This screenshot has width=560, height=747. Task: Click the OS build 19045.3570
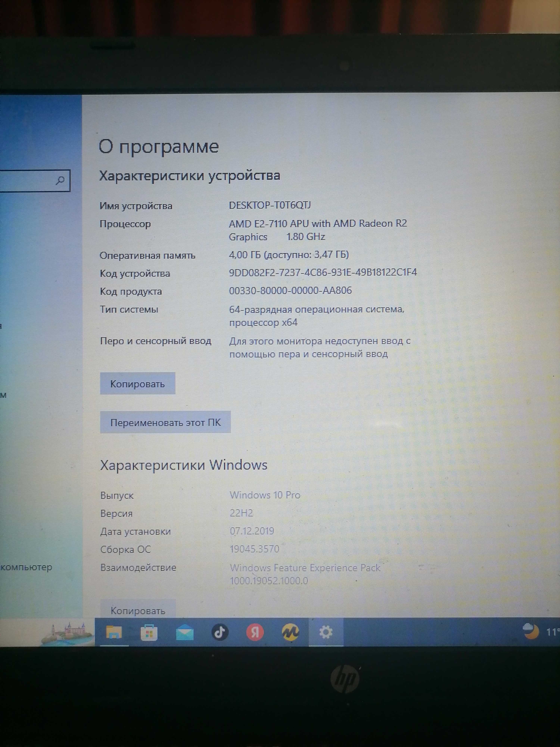tap(254, 549)
